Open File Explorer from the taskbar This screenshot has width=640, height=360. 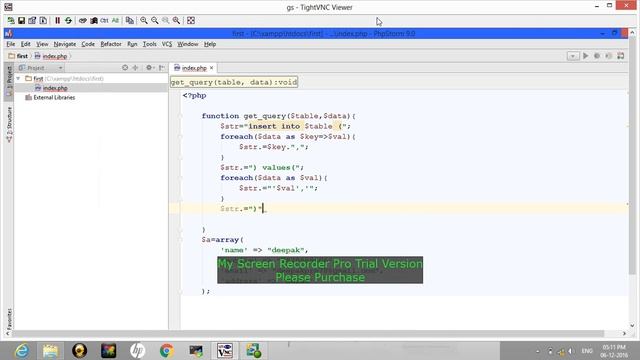[x=51, y=351]
